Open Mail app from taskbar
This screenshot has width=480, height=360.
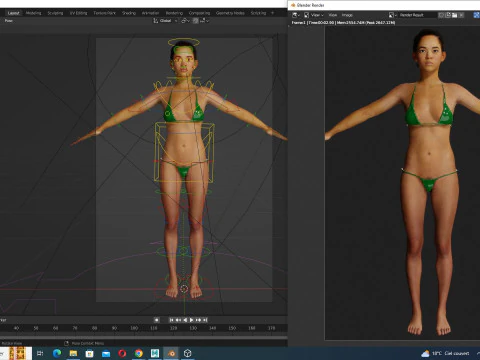[x=106, y=353]
